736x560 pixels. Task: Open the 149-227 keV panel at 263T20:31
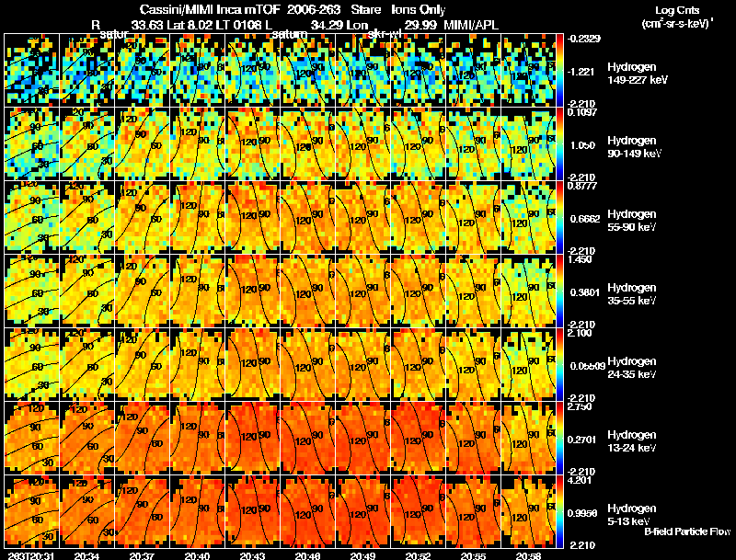coord(32,71)
